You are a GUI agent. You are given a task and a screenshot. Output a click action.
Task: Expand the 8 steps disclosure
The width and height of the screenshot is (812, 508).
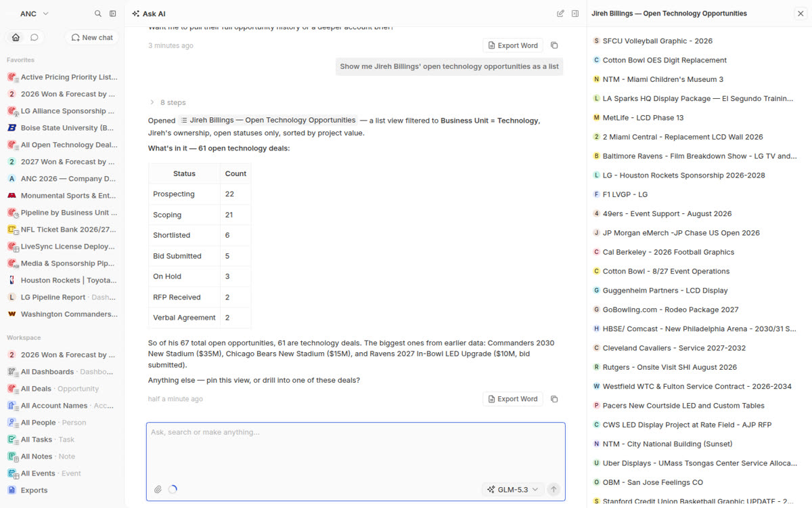pyautogui.click(x=167, y=102)
